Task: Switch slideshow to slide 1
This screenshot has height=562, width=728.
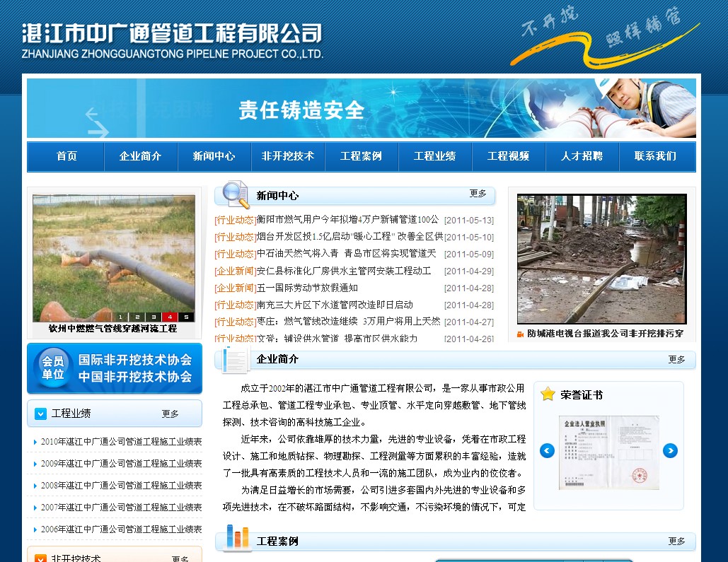Action: pos(121,317)
